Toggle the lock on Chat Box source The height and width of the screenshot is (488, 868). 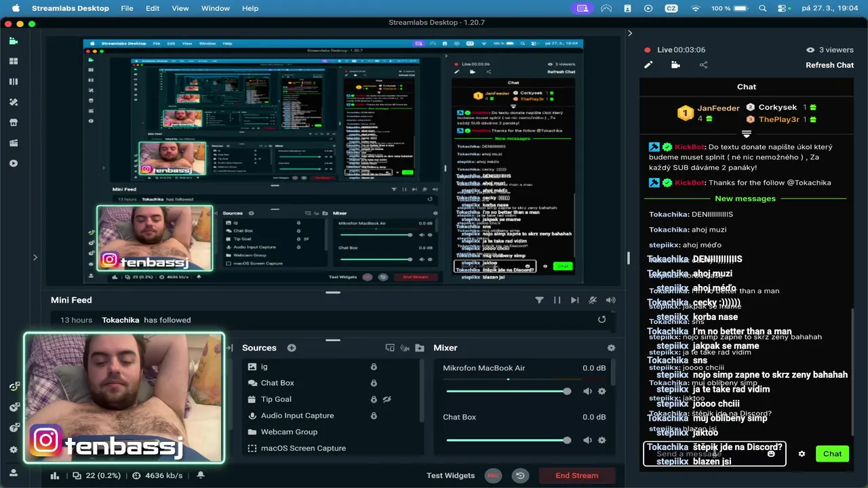(373, 383)
